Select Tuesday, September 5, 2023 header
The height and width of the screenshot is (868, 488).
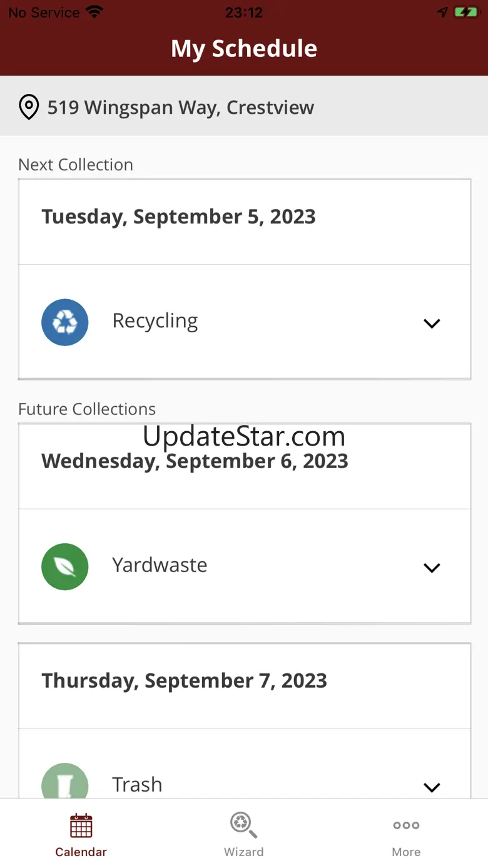(178, 217)
